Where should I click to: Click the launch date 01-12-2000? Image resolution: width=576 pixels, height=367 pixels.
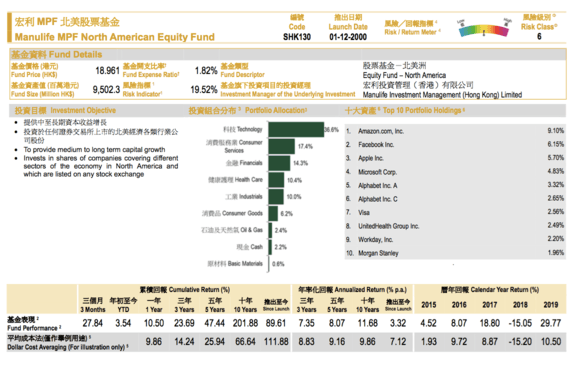click(348, 37)
